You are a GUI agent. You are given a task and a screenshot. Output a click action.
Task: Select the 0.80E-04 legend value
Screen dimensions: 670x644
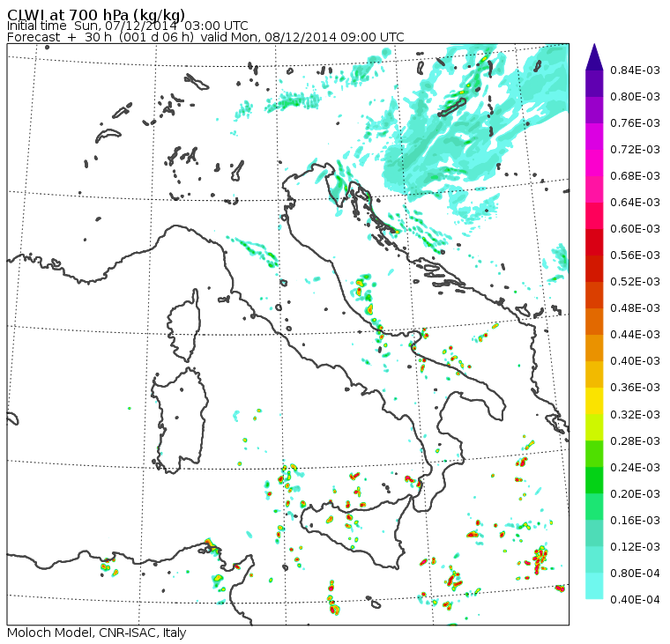(635, 574)
